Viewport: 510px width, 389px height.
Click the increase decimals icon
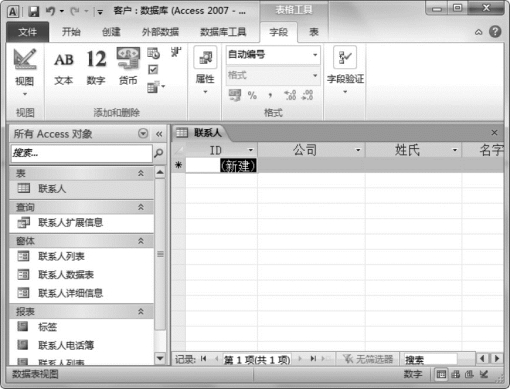(x=290, y=95)
